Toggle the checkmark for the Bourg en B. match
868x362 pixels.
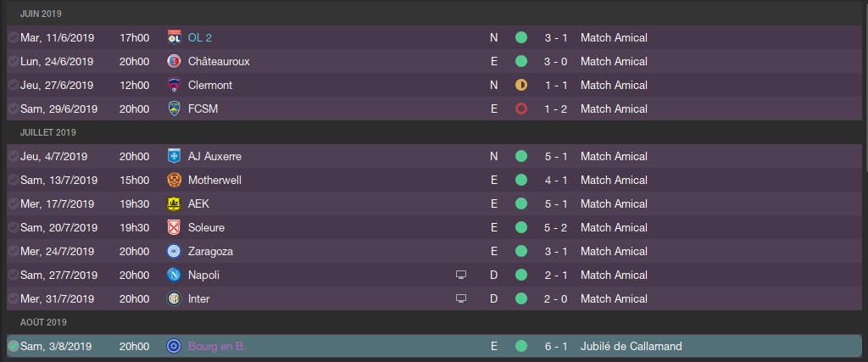click(14, 347)
